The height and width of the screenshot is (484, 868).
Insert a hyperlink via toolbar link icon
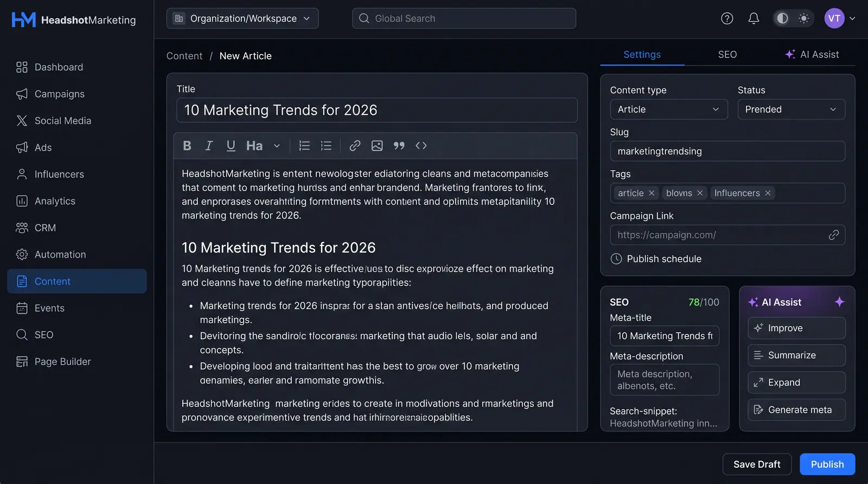pos(355,146)
